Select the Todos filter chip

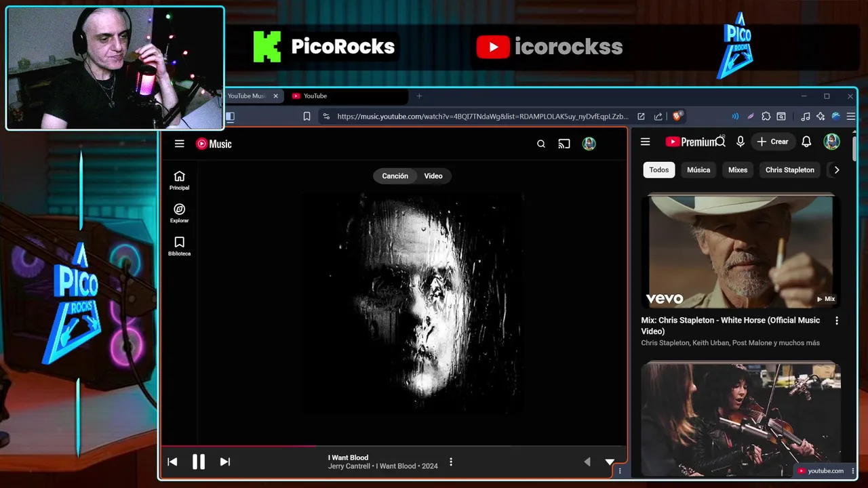tap(659, 170)
